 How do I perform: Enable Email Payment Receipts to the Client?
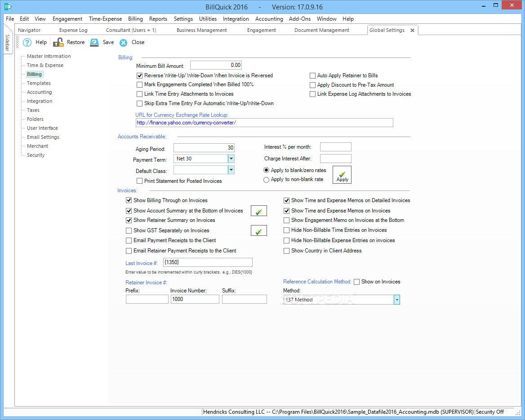[x=129, y=241]
